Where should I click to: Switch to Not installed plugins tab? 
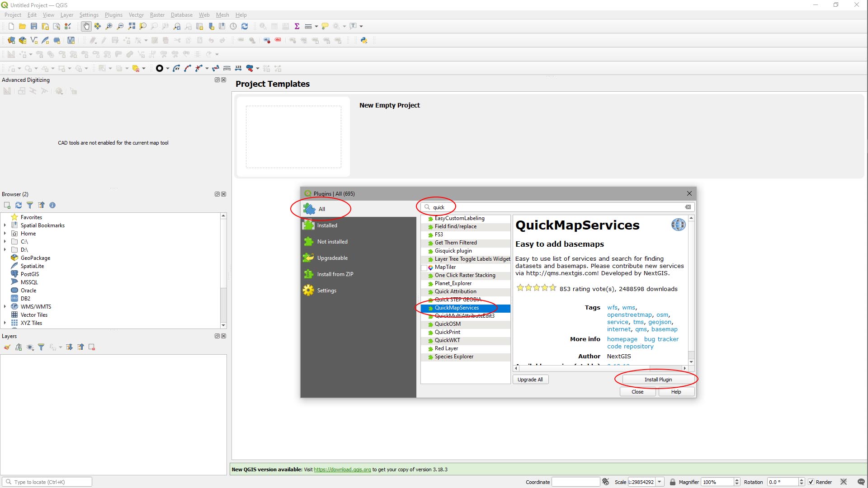359,241
